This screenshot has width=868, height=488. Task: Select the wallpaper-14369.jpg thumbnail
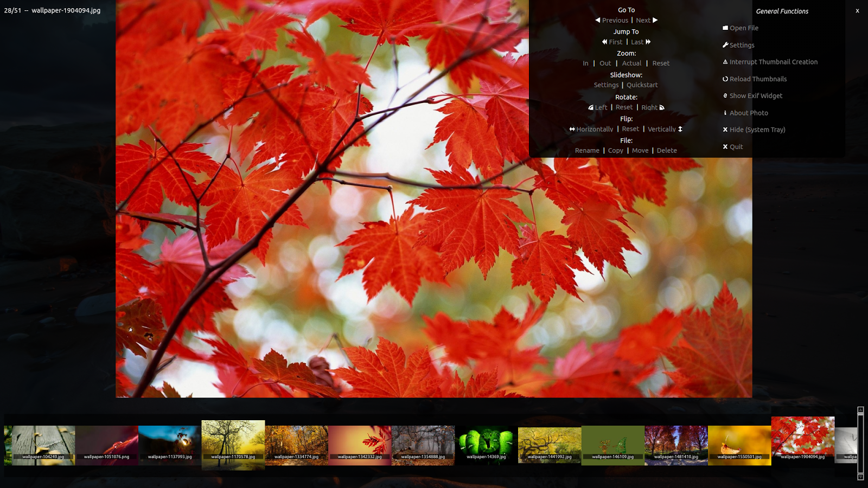(486, 444)
